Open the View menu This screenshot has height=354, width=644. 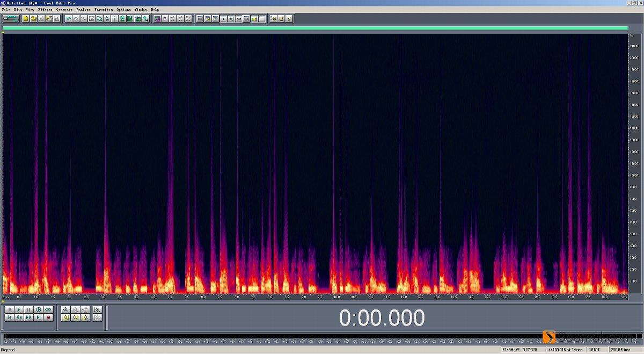pyautogui.click(x=30, y=10)
